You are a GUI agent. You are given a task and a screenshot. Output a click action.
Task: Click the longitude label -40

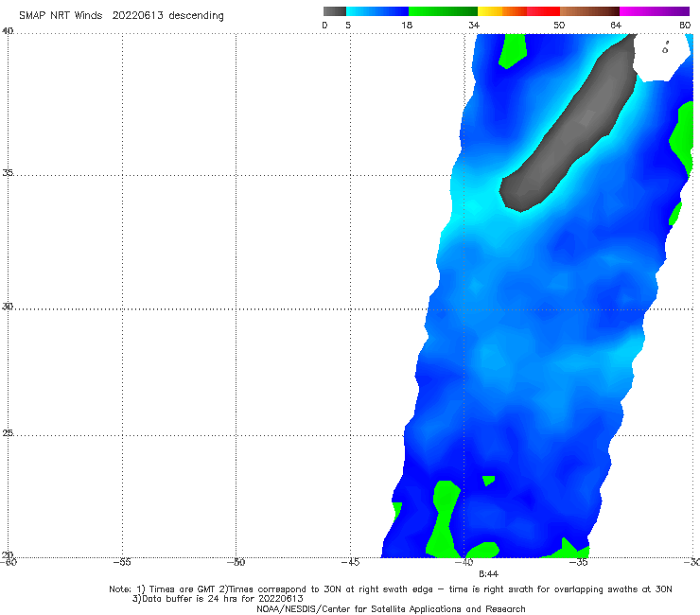point(464,562)
